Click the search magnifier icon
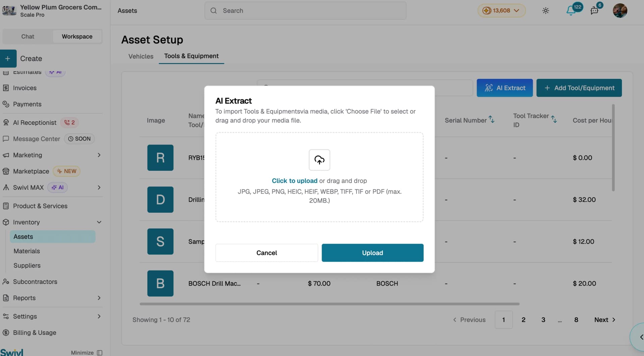 tap(214, 11)
